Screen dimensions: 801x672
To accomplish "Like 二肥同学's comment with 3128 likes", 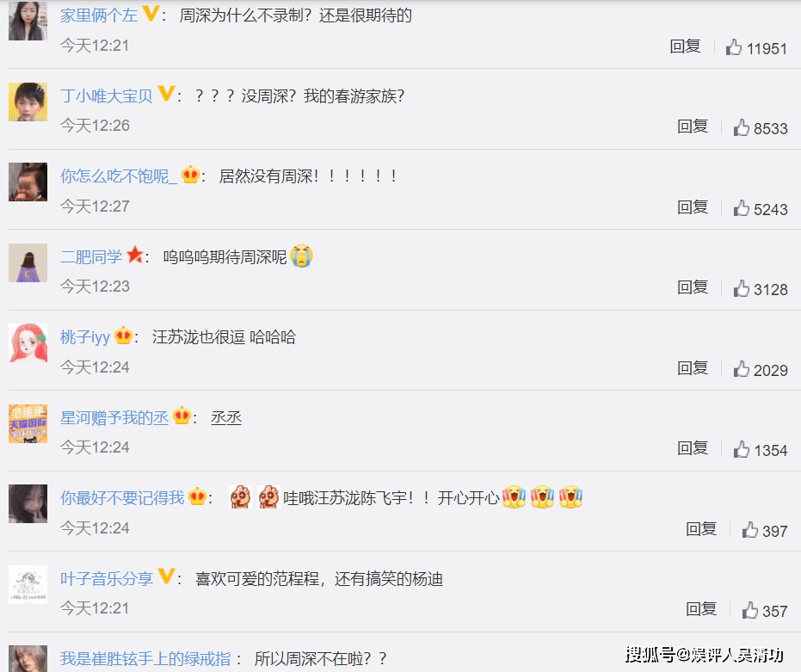I will tap(742, 288).
